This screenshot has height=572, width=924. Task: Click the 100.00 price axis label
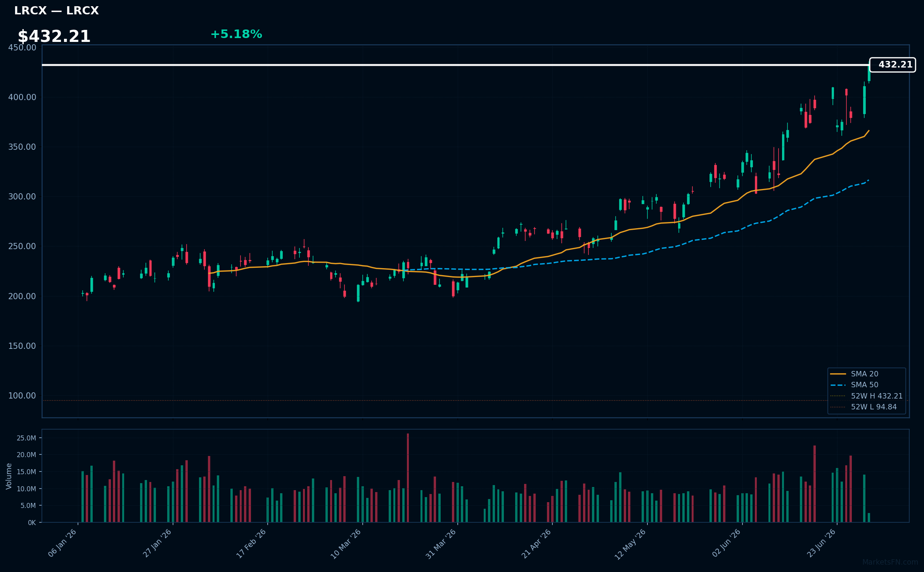click(22, 395)
